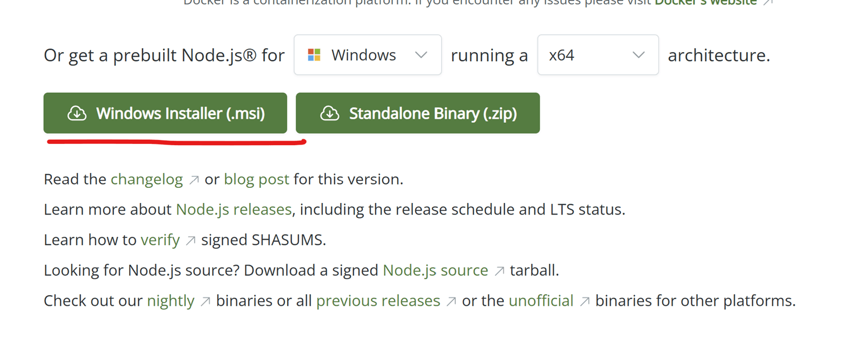
Task: Click the external link arrow next to changelog
Action: click(194, 179)
